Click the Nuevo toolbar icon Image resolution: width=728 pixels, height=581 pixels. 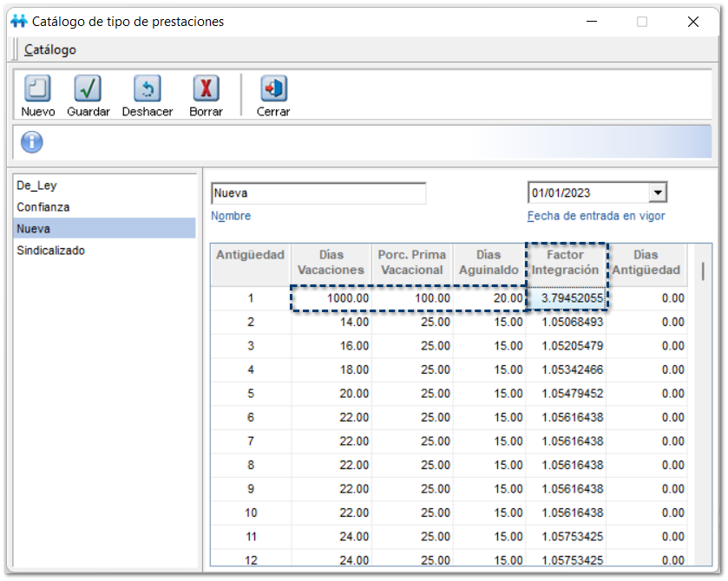coord(37,89)
